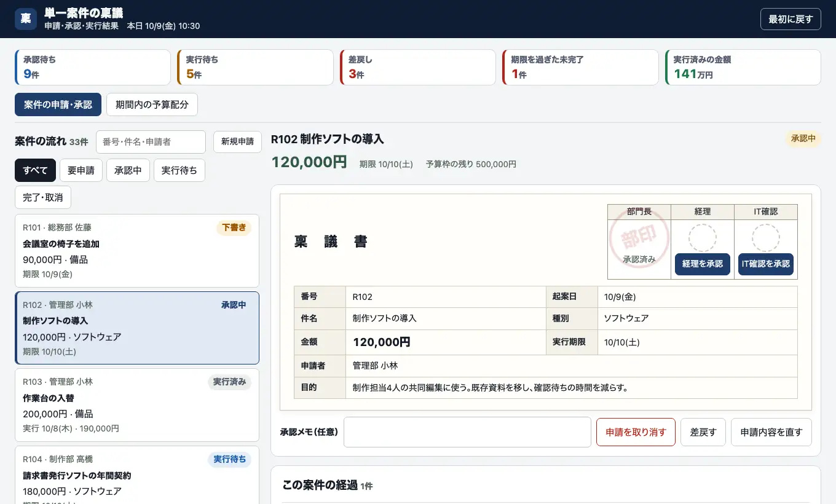Click the 実行待ち badge on R104
Image resolution: width=836 pixels, height=504 pixels.
click(229, 459)
